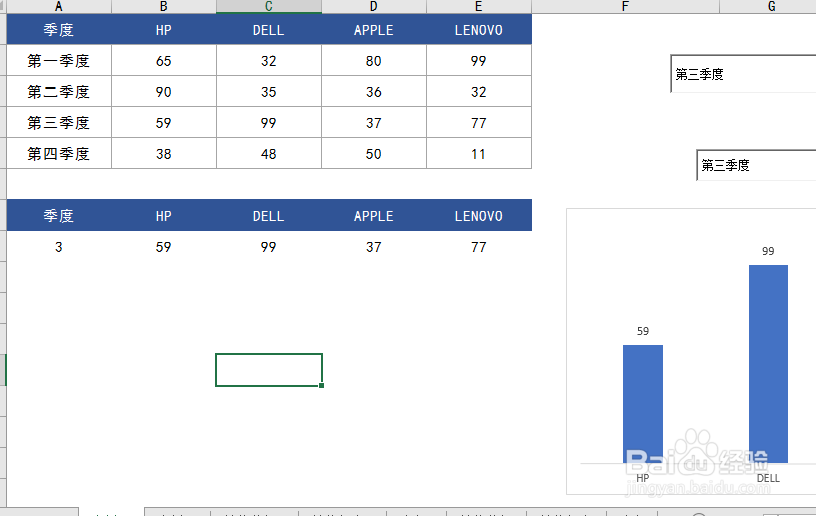Open the 第三季度 combo box directly above chart
The width and height of the screenshot is (816, 516).
[x=756, y=165]
